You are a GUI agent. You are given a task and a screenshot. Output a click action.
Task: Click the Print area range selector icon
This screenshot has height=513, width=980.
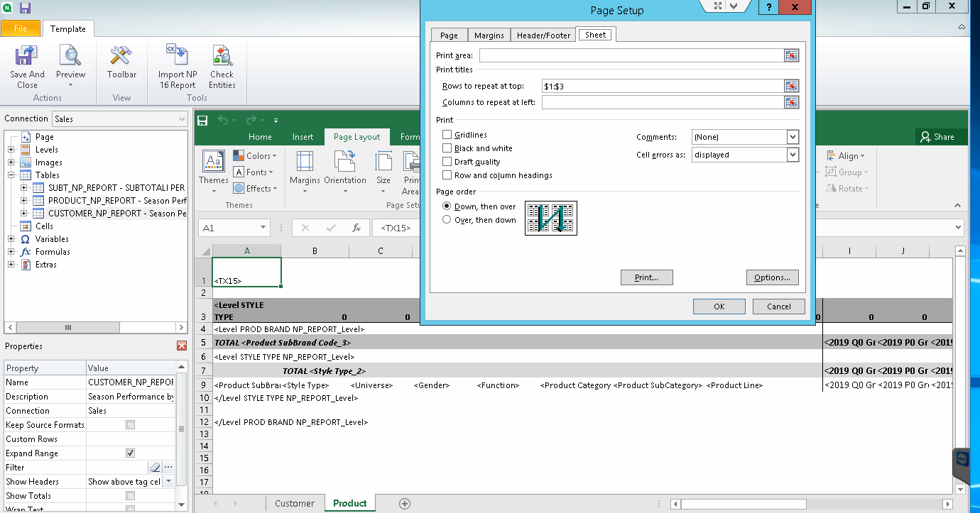793,55
